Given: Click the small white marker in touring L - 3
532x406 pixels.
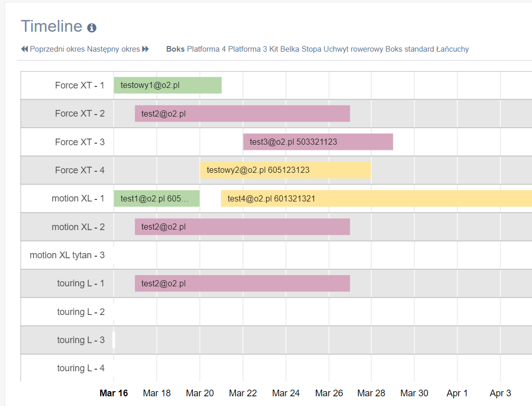Looking at the screenshot, I should [114, 340].
